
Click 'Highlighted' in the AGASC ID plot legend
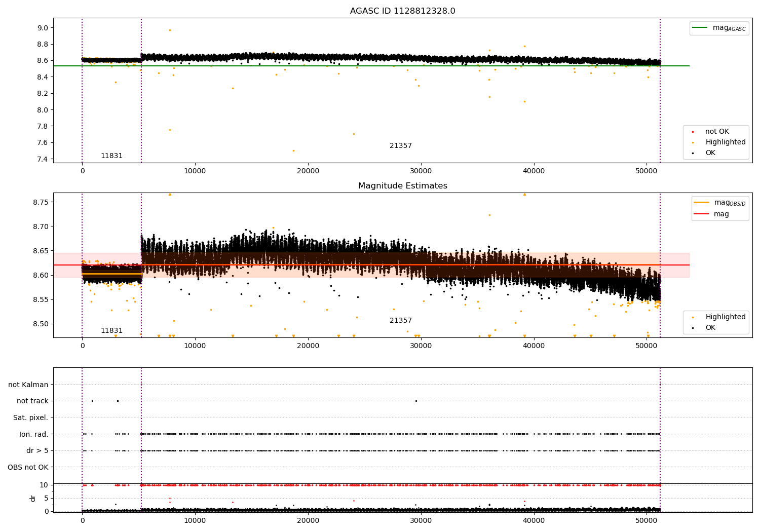coord(726,142)
